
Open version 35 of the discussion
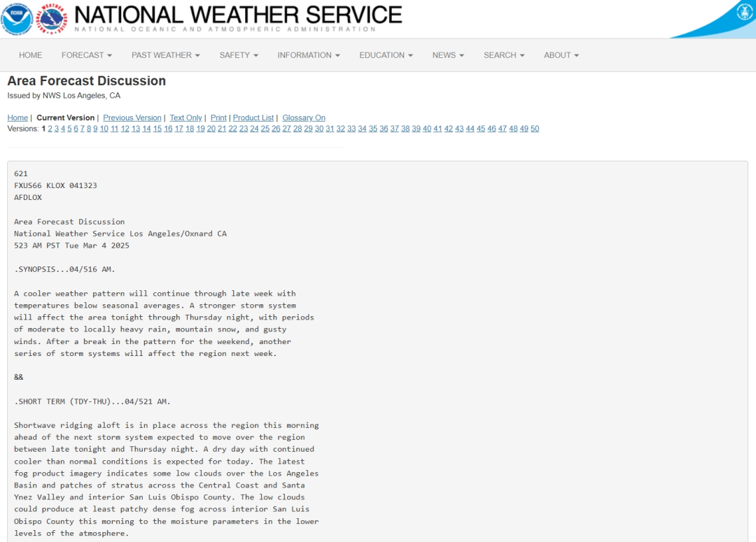coord(373,129)
